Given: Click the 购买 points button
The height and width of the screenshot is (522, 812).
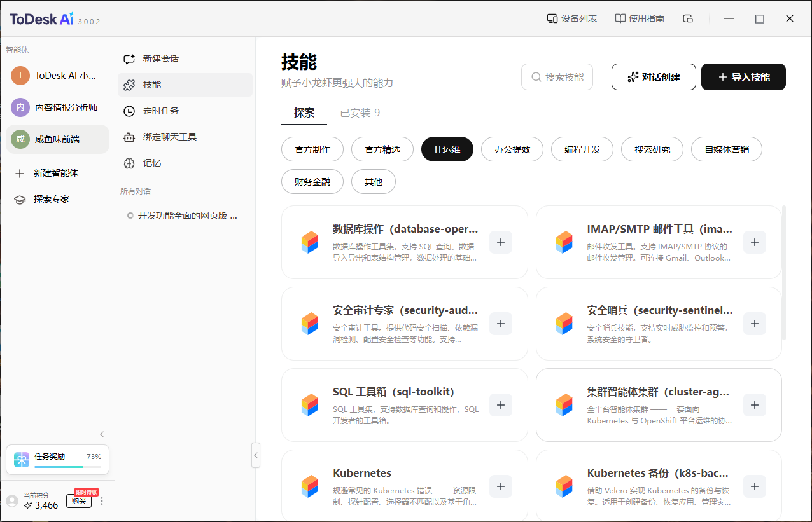Looking at the screenshot, I should point(79,501).
